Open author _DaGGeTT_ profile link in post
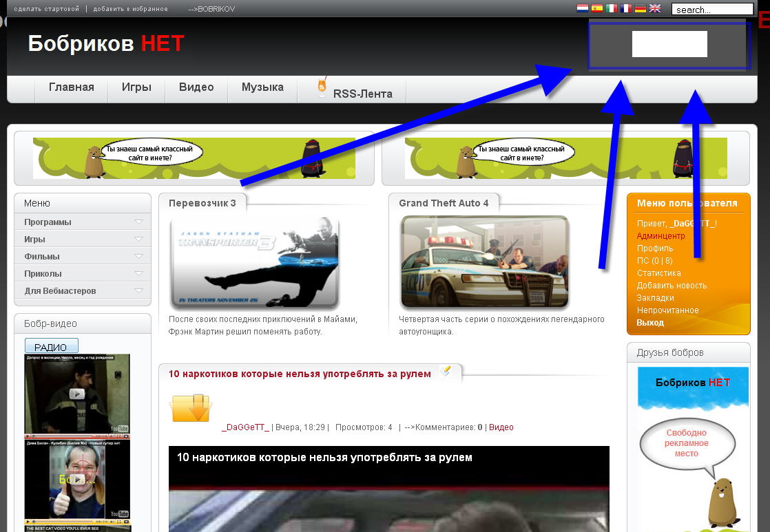The height and width of the screenshot is (532, 770). point(246,427)
